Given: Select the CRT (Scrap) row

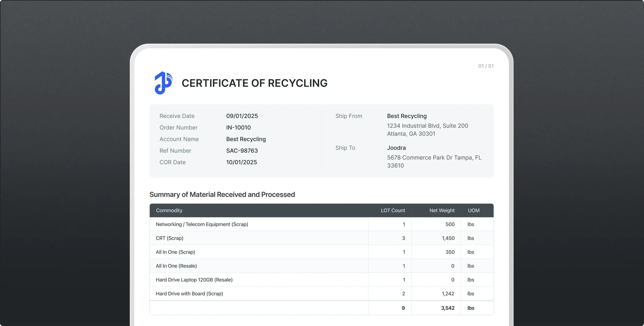Looking at the screenshot, I should pos(321,238).
